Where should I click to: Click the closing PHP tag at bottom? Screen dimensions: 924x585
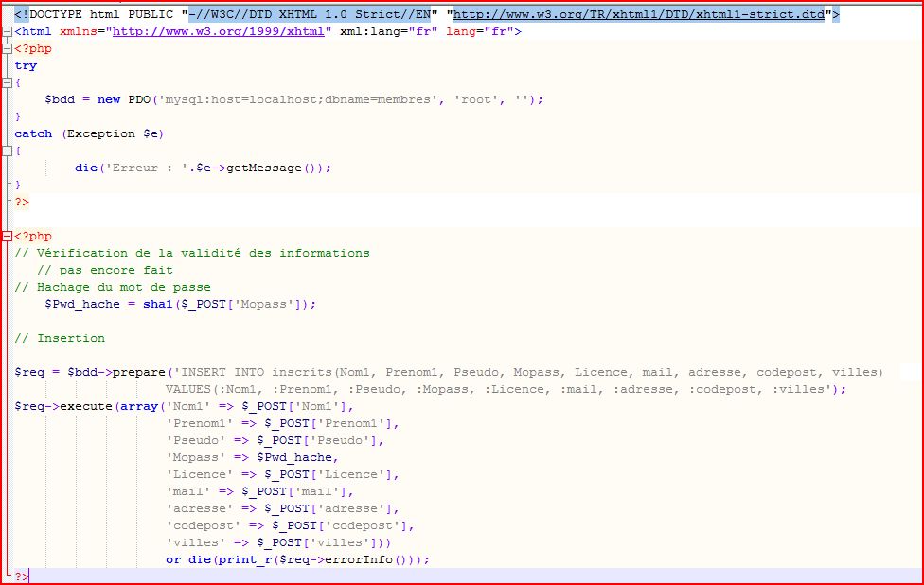(x=21, y=576)
